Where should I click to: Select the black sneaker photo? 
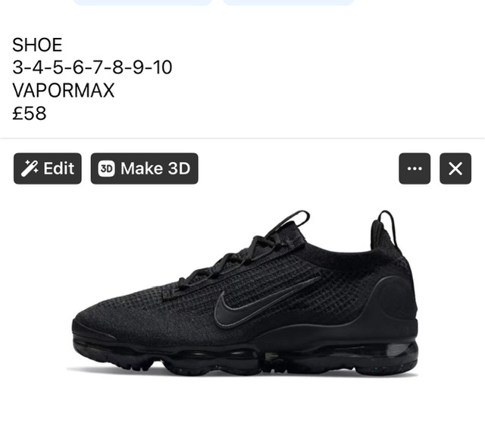click(242, 293)
